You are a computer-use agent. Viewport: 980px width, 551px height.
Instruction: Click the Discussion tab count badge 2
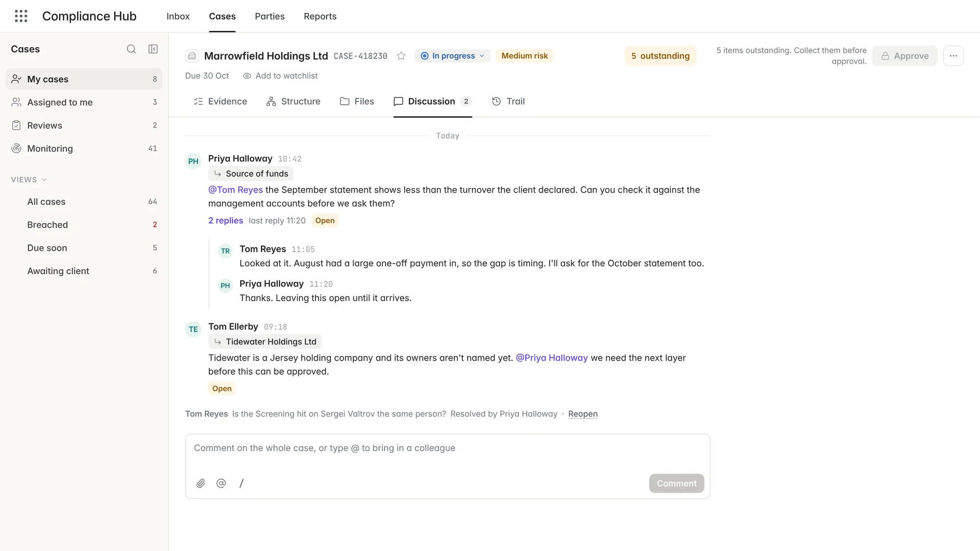pos(466,101)
